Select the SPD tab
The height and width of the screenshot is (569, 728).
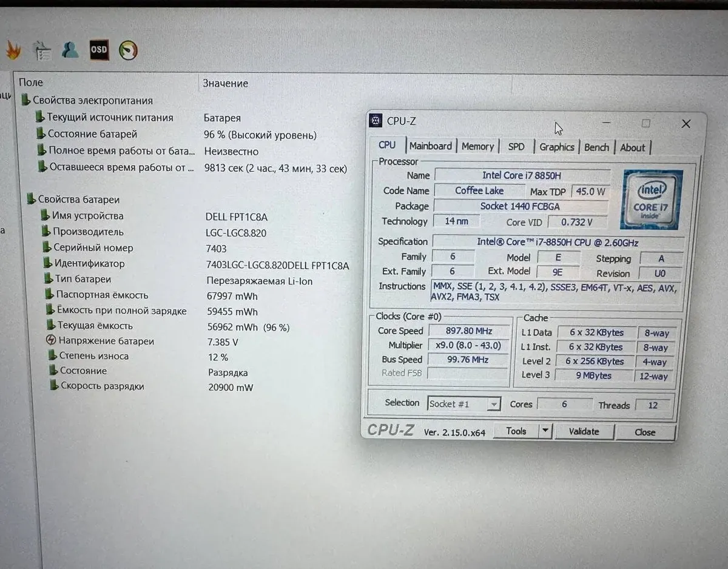point(516,147)
